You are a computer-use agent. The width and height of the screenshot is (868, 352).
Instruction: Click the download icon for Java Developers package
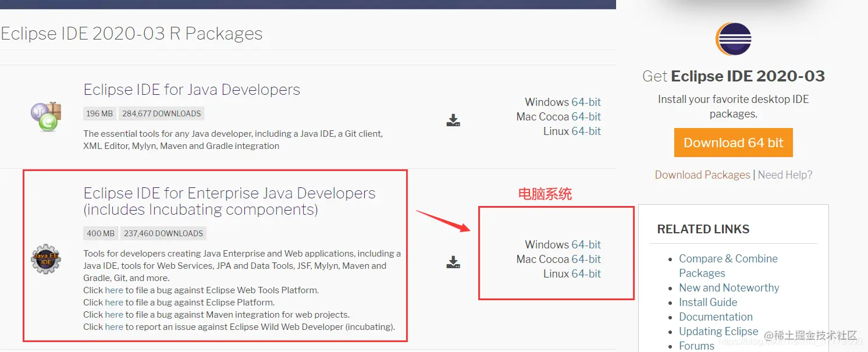coord(453,120)
